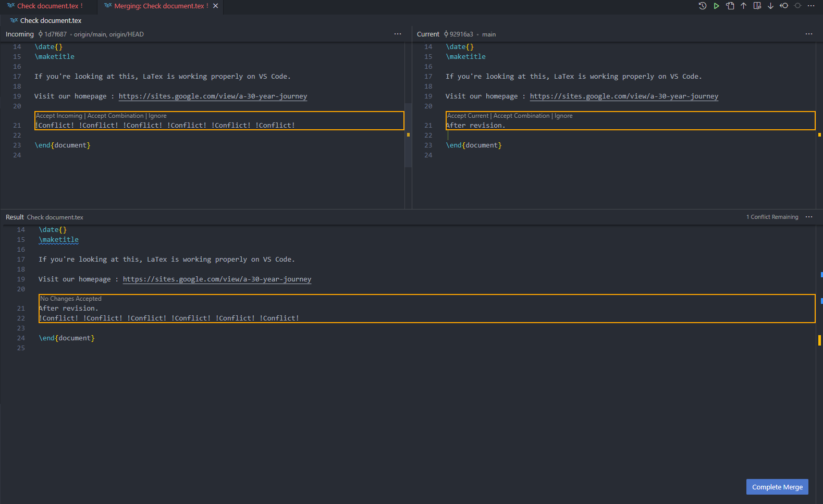Click Accept Current in the Current pane

(x=468, y=116)
